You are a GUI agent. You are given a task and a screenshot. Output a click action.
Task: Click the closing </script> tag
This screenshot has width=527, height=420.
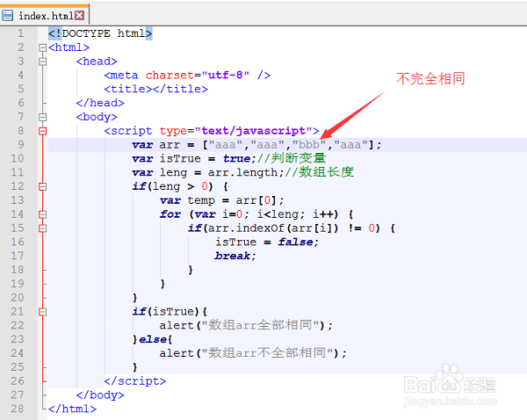pos(134,381)
